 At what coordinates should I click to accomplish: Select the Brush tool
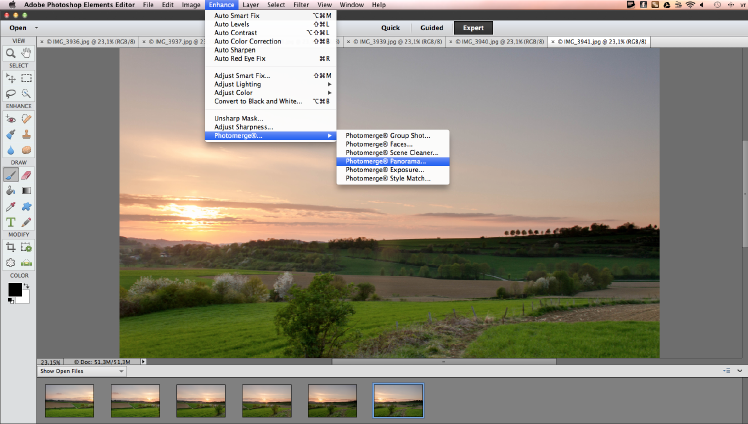10,175
